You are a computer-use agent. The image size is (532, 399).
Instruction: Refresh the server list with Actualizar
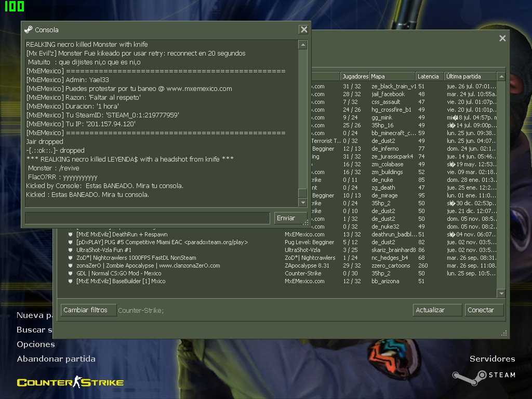437,310
